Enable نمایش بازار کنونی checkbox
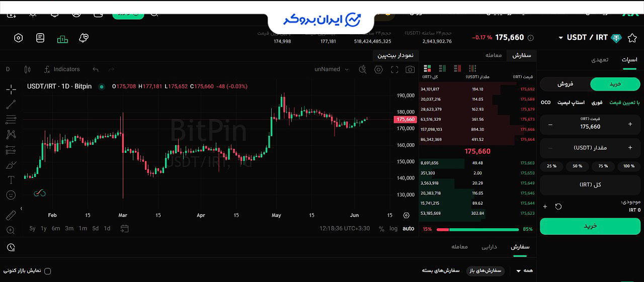This screenshot has height=282, width=644. tap(48, 271)
